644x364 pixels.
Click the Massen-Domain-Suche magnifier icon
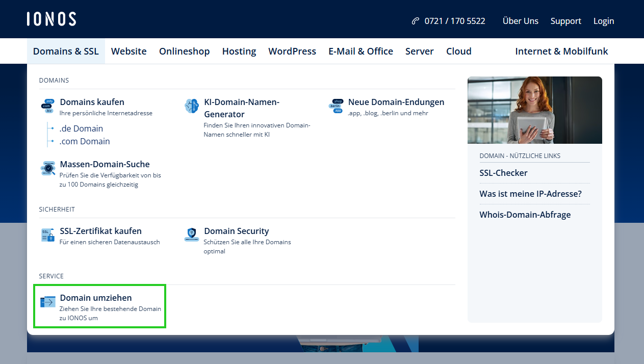point(47,168)
